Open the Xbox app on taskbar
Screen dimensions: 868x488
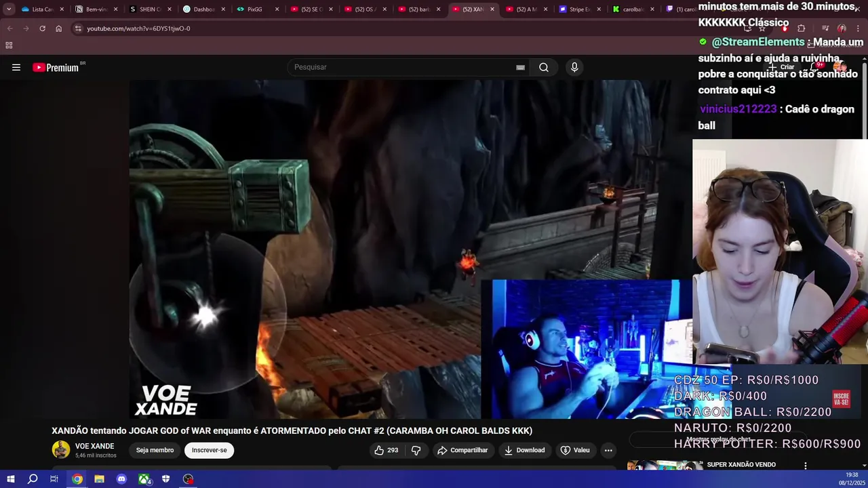pyautogui.click(x=144, y=479)
